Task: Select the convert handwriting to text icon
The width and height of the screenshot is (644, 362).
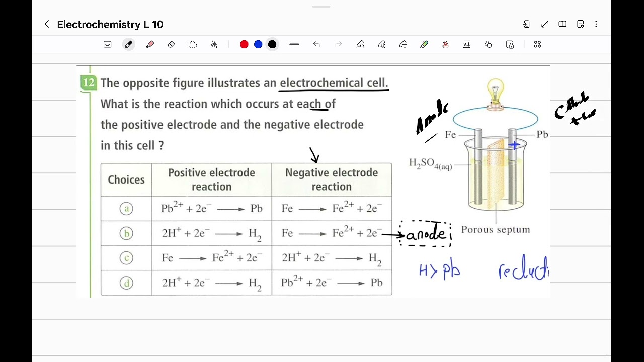Action: point(403,44)
